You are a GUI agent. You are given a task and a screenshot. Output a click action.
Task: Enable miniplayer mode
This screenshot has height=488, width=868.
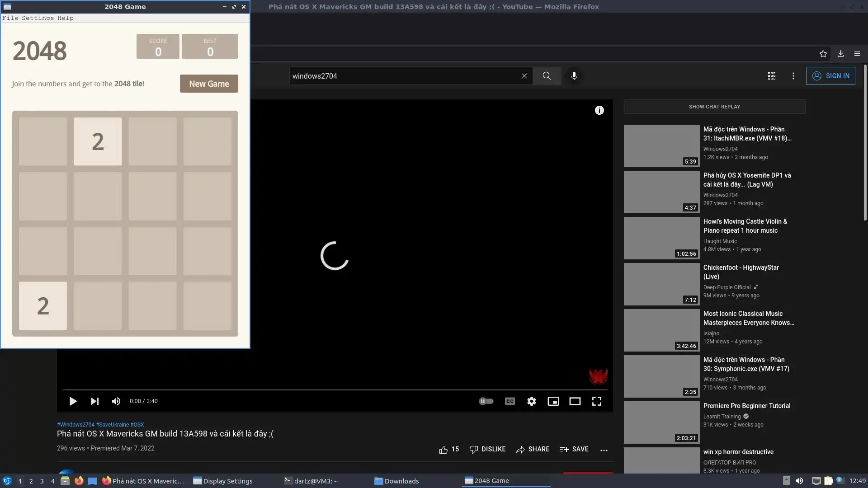pos(553,401)
